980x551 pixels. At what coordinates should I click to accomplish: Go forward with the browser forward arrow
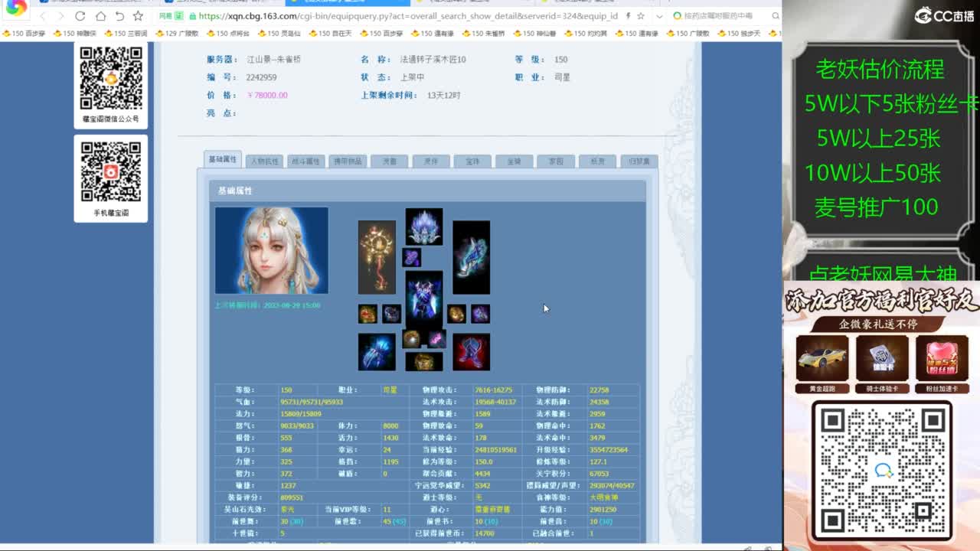coord(60,16)
